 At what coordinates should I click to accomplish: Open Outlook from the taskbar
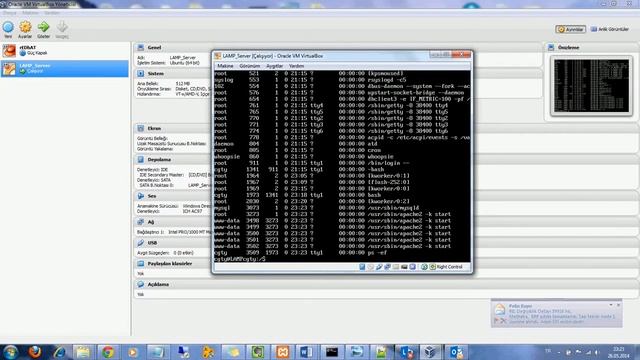(456, 351)
